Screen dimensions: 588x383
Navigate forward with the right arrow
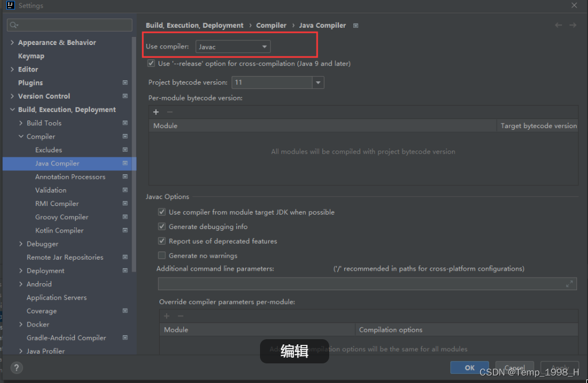(x=572, y=25)
